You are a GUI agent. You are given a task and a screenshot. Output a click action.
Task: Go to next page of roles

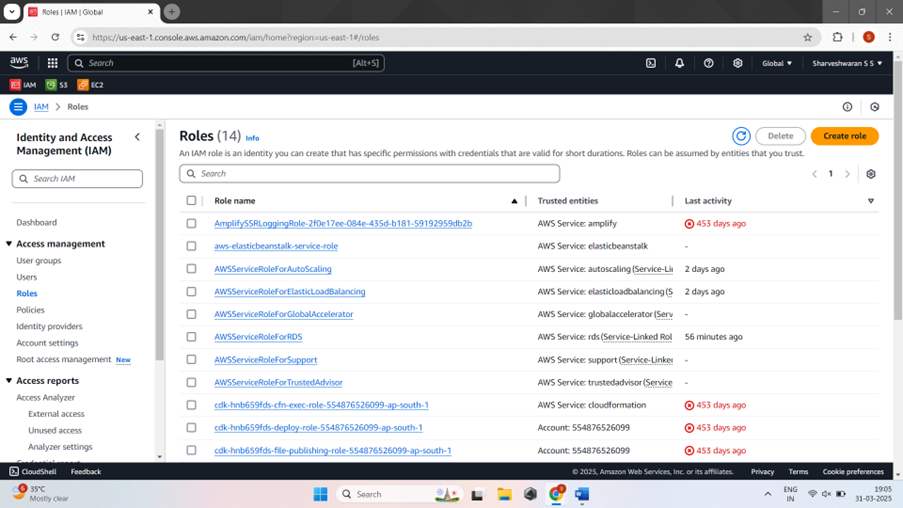[847, 174]
